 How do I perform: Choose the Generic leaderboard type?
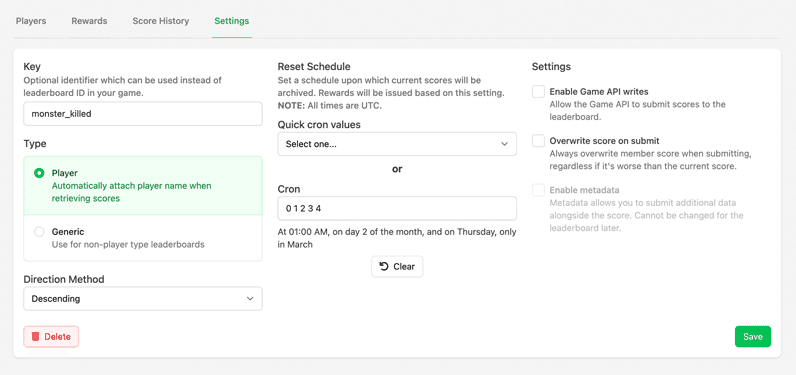click(39, 232)
